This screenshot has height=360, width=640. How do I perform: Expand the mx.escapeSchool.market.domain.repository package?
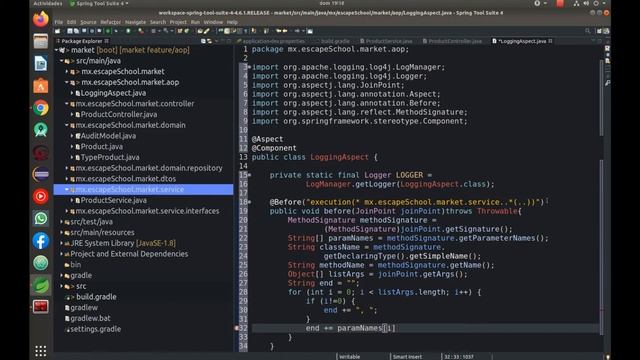pyautogui.click(x=67, y=168)
